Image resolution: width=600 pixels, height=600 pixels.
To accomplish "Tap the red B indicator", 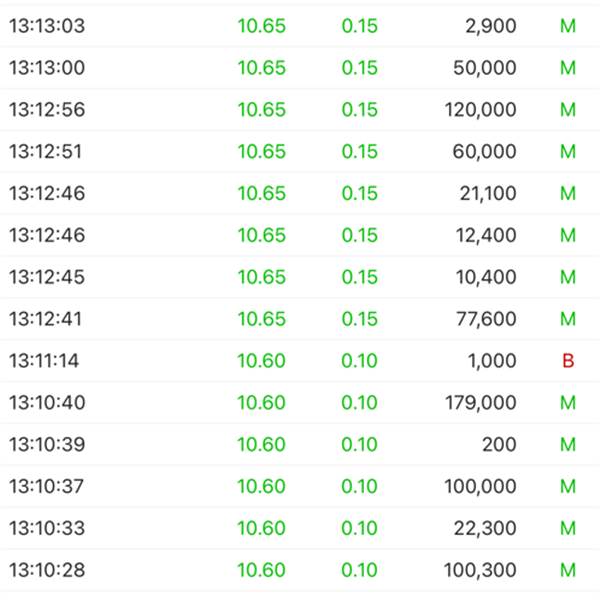I will coord(568,361).
